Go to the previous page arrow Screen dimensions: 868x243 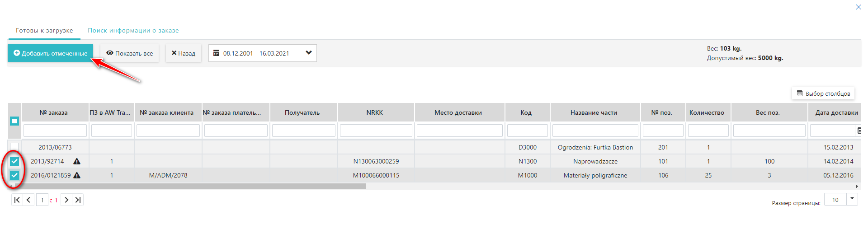coord(28,200)
